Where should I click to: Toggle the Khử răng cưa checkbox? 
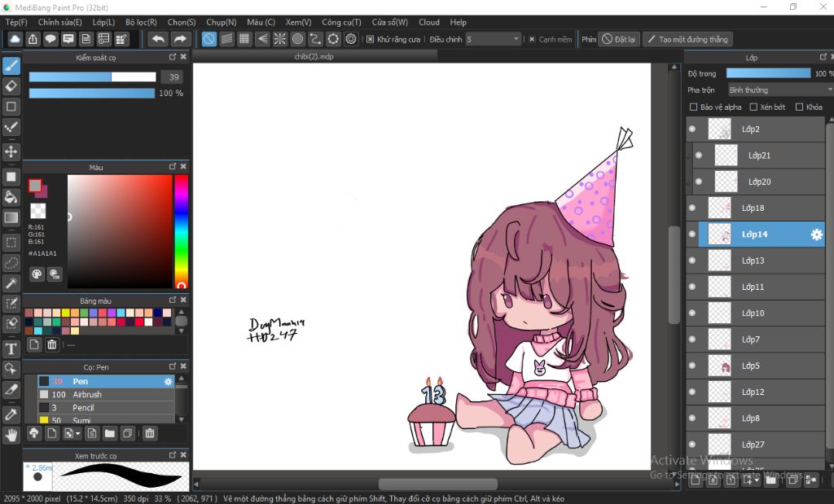pyautogui.click(x=371, y=39)
